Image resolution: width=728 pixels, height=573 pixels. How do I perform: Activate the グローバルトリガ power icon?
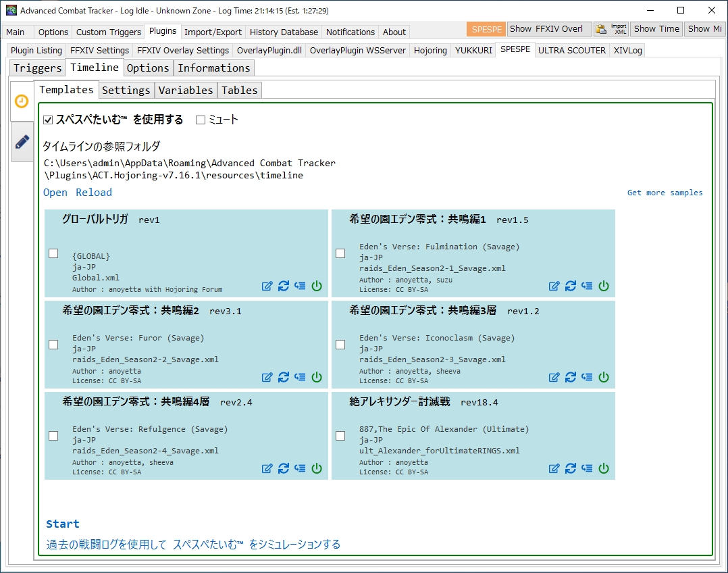point(317,286)
